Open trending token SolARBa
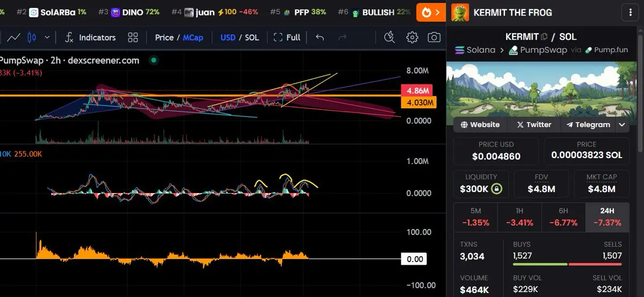The height and width of the screenshot is (297, 644). 51,12
